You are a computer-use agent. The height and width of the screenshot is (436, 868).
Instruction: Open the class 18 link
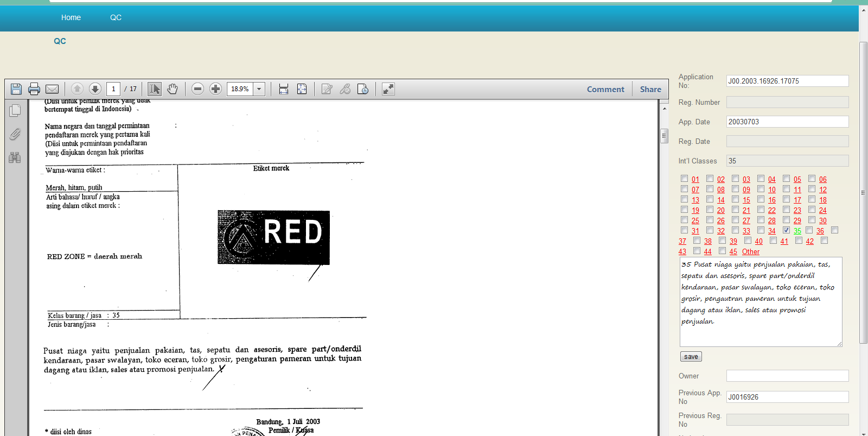(823, 200)
